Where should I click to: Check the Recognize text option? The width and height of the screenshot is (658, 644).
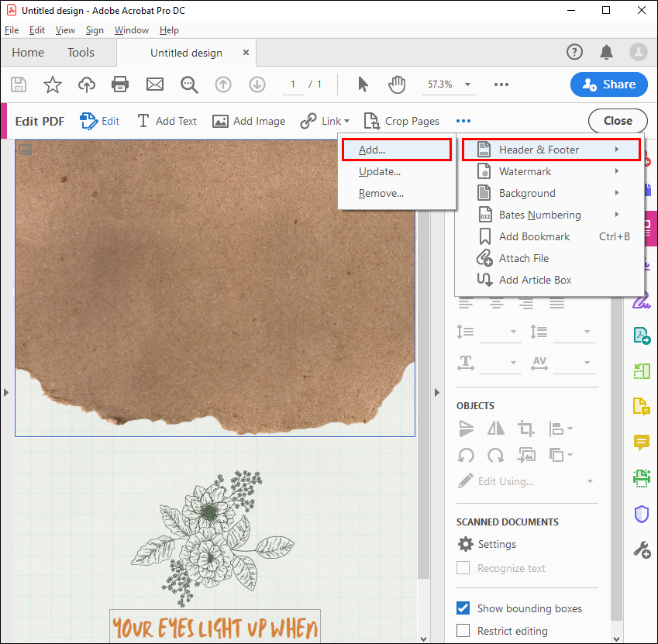click(x=463, y=567)
